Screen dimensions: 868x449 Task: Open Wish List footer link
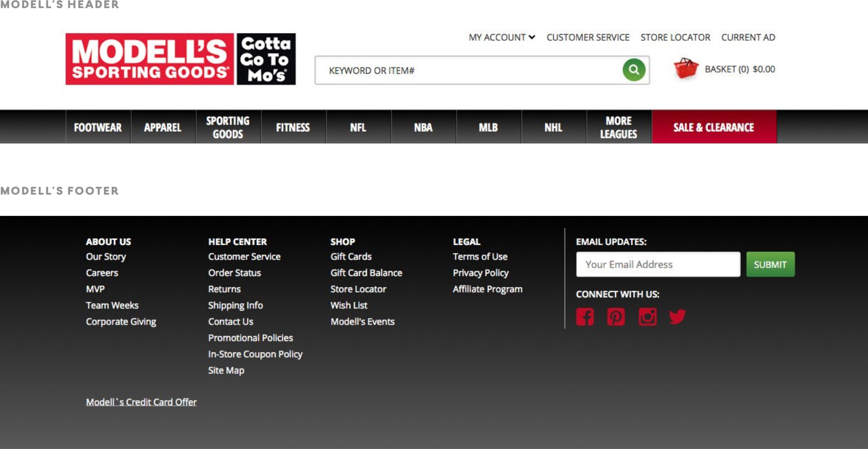(x=349, y=305)
